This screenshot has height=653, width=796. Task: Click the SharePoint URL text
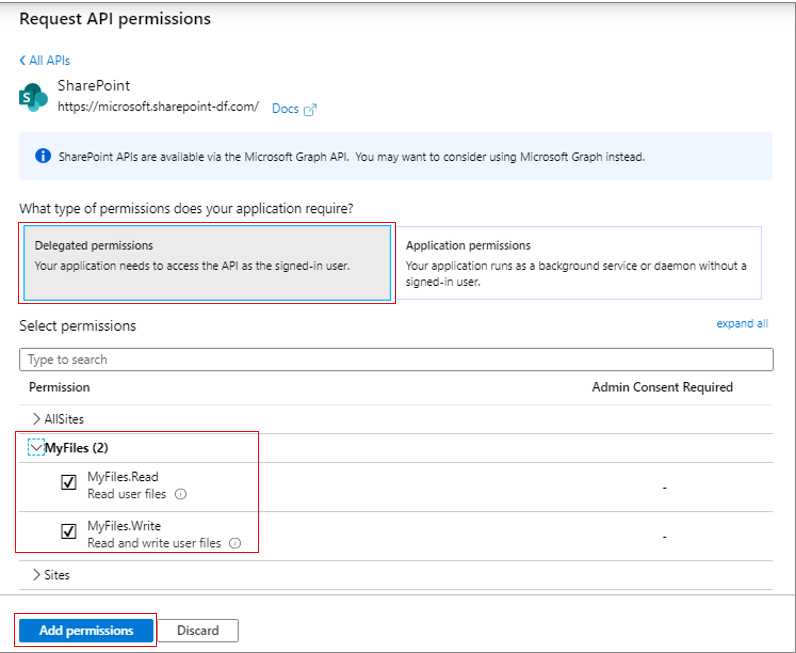[158, 107]
